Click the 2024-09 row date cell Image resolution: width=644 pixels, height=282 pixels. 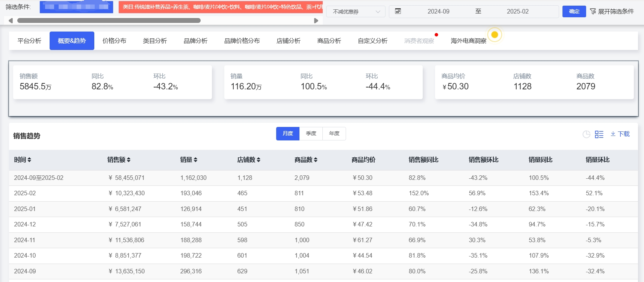click(x=25, y=271)
